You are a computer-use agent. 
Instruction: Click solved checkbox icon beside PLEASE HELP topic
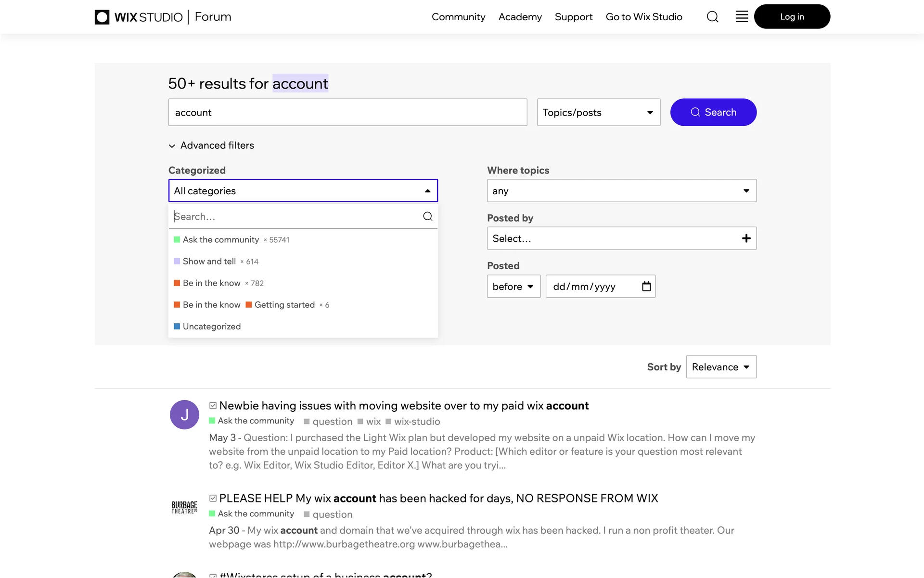pyautogui.click(x=213, y=498)
